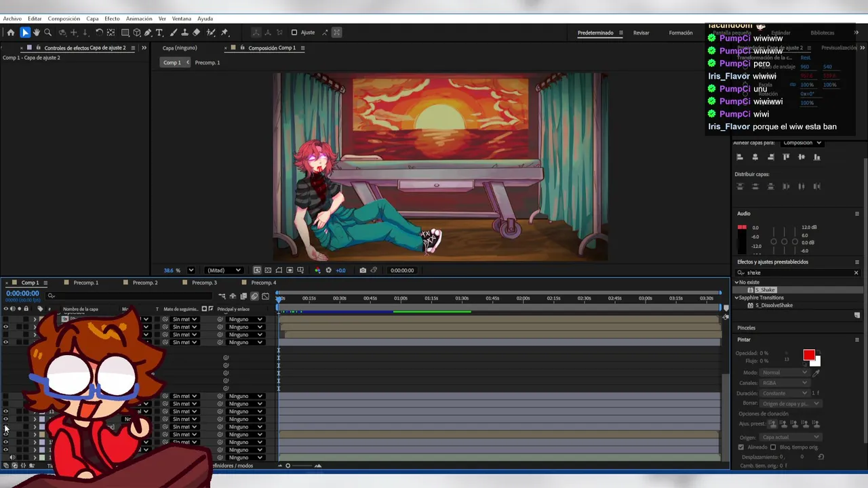Select the Eraser tool
The image size is (868, 488).
click(x=197, y=33)
